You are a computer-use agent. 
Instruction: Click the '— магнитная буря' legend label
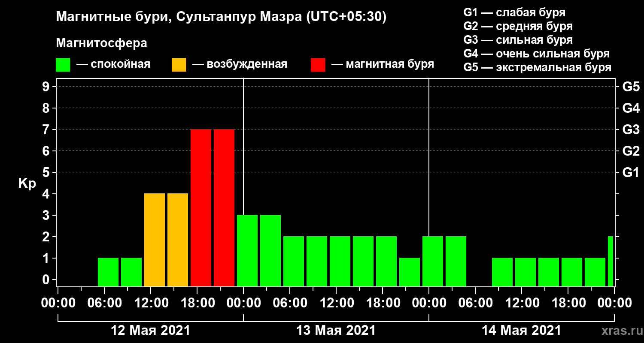pos(383,64)
